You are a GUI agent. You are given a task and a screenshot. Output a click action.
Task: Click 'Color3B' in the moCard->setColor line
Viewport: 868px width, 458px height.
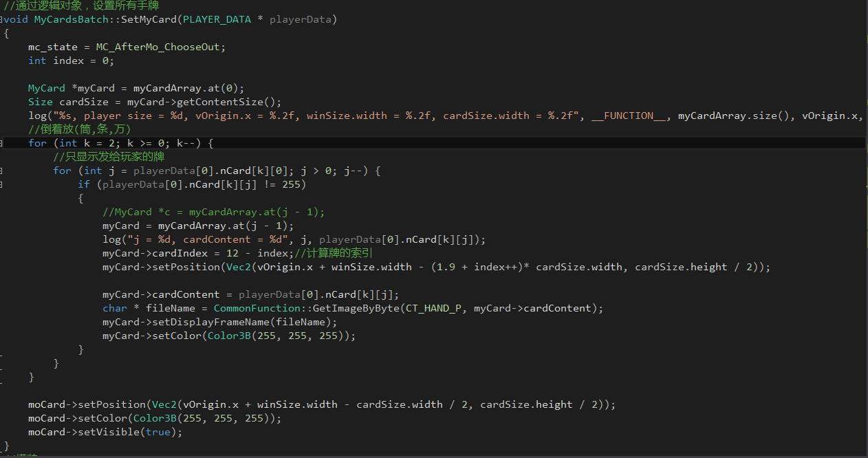pyautogui.click(x=155, y=418)
